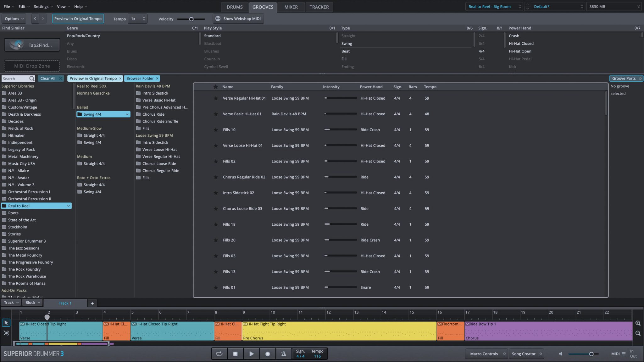Select the yellow Pre Chorus block
Screen dimensions: 644x362
(339, 331)
